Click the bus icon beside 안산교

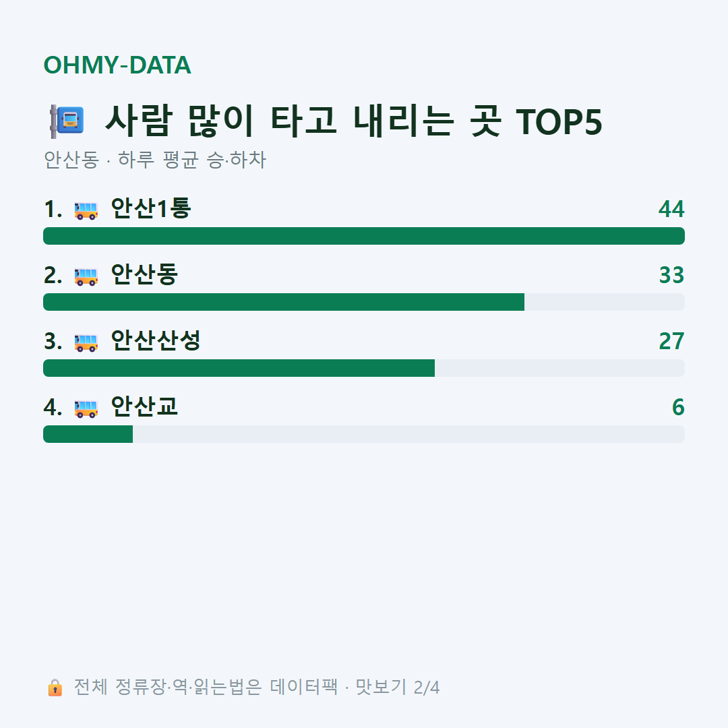86,408
